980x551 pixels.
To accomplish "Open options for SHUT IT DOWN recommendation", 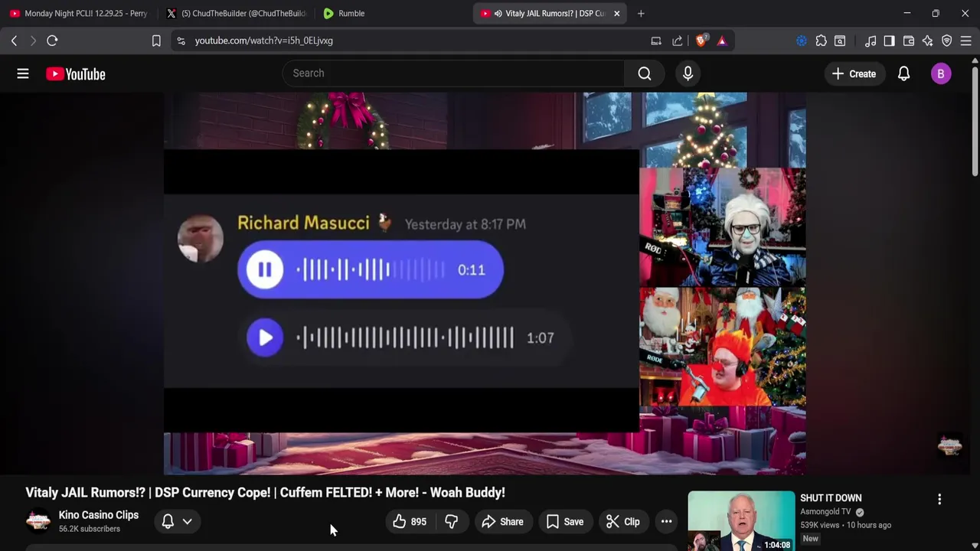I will pyautogui.click(x=939, y=499).
